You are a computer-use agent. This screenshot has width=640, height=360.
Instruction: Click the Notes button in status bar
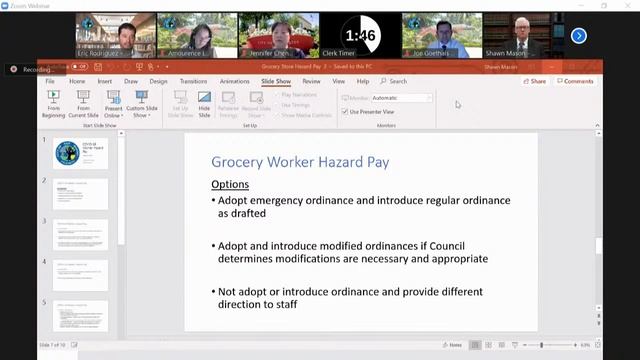coord(452,345)
